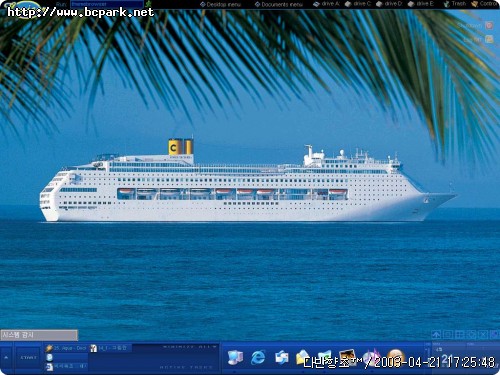Open drive D: shortcut
Image resolution: width=500 pixels, height=375 pixels.
coord(389,4)
